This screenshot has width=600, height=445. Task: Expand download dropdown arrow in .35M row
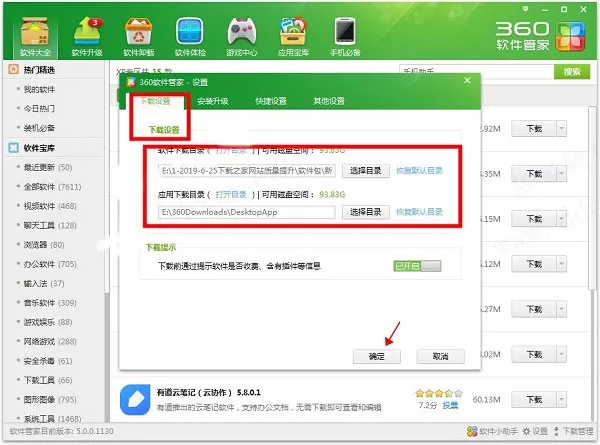click(x=561, y=174)
